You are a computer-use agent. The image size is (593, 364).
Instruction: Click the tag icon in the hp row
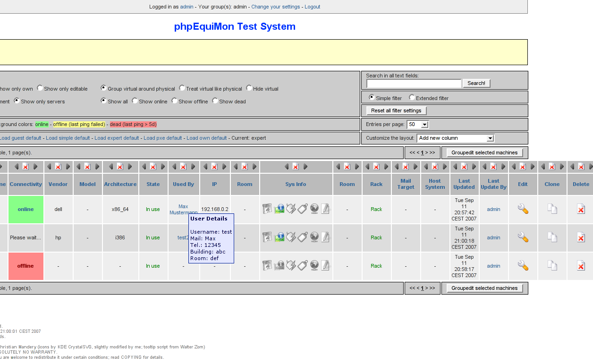pyautogui.click(x=303, y=237)
